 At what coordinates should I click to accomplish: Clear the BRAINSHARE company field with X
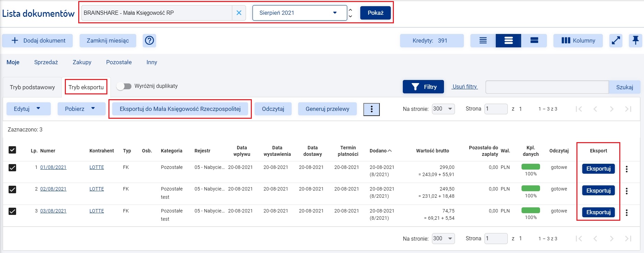click(239, 13)
